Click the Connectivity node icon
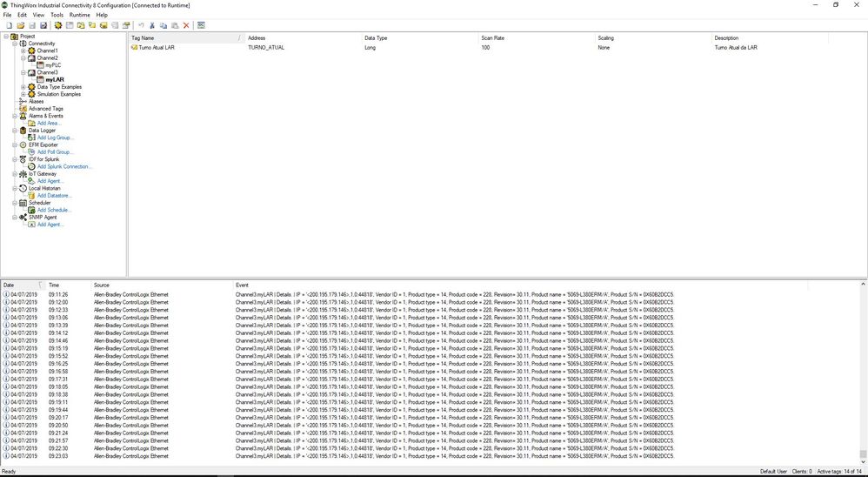Image resolution: width=868 pixels, height=477 pixels. [x=23, y=44]
